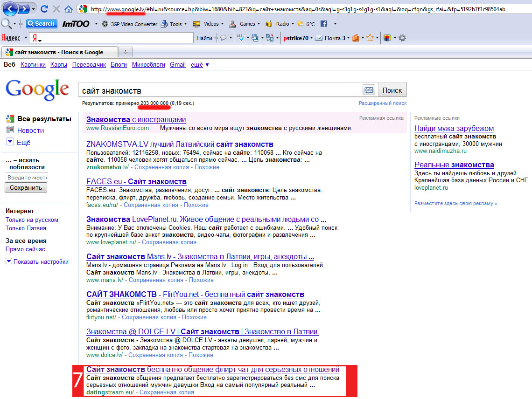Viewport: 532px width, 399px height.
Task: Open Карты in Google top bar
Action: (x=59, y=64)
